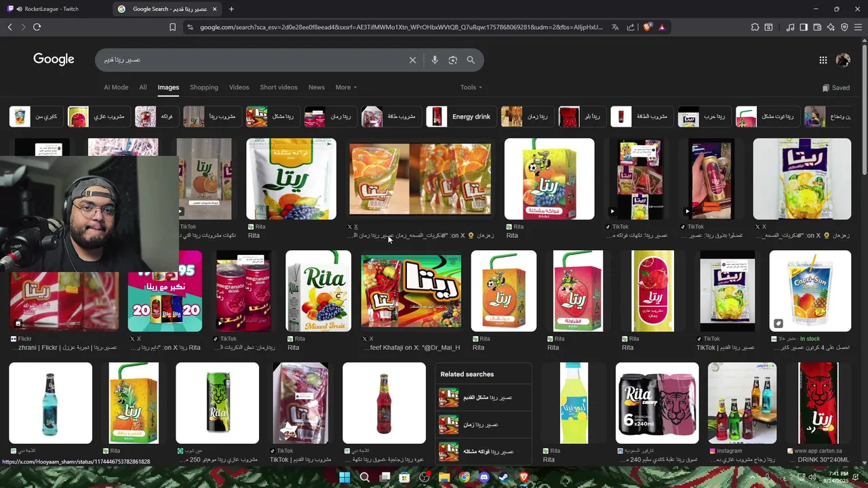The image size is (868, 488).
Task: Expand the More search filters dropdown
Action: pos(346,87)
